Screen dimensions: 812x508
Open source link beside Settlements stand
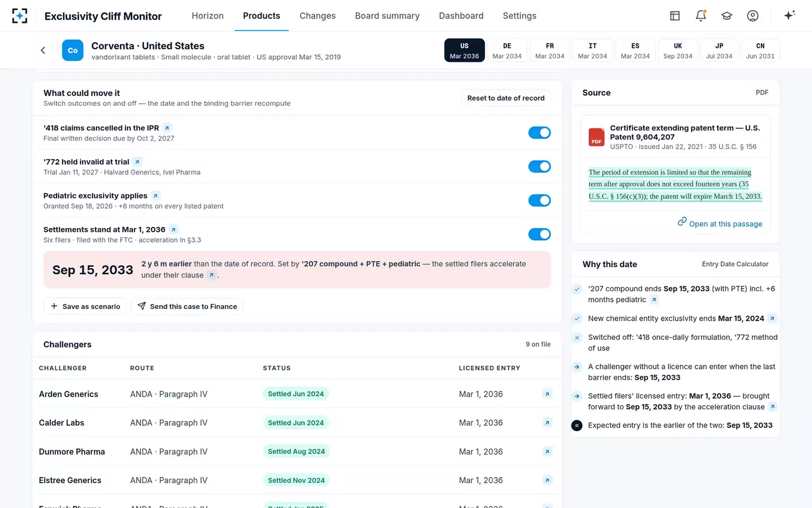tap(174, 230)
